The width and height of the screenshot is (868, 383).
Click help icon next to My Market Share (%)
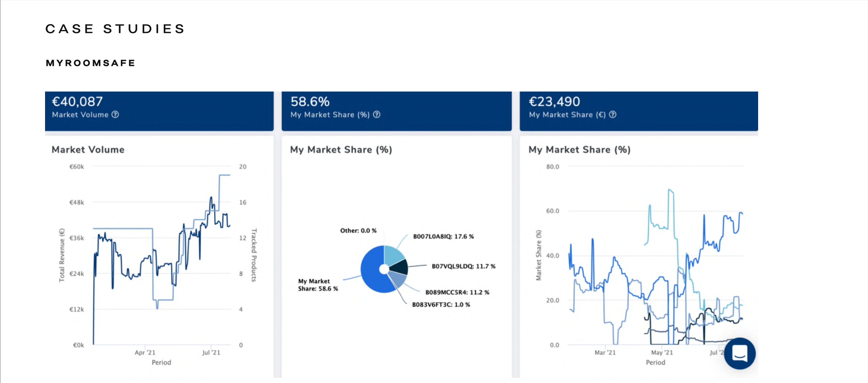click(x=376, y=115)
